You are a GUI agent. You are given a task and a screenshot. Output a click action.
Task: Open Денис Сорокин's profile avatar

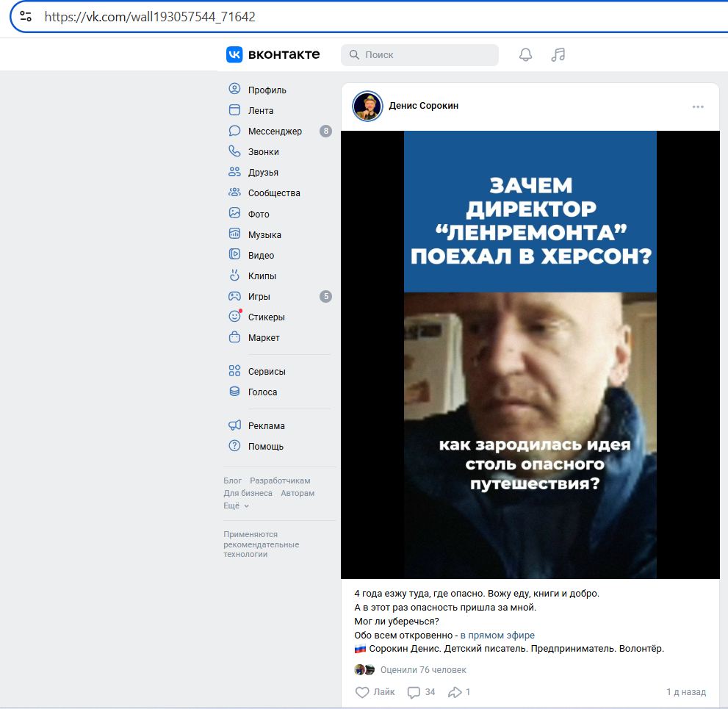click(367, 105)
